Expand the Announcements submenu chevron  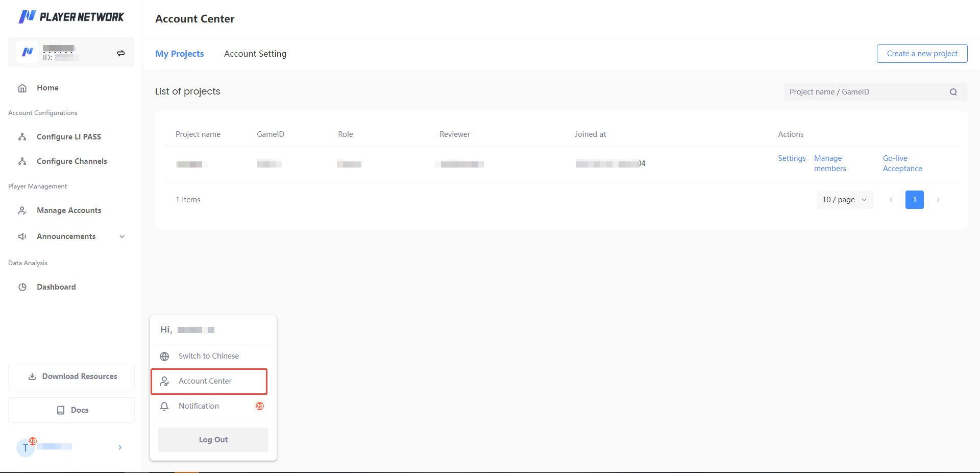tap(122, 236)
